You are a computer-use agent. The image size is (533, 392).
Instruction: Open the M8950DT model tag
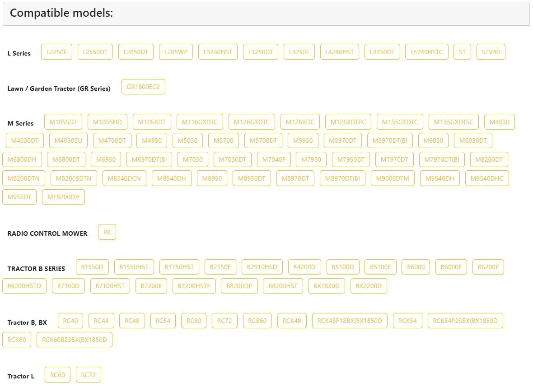pyautogui.click(x=252, y=178)
